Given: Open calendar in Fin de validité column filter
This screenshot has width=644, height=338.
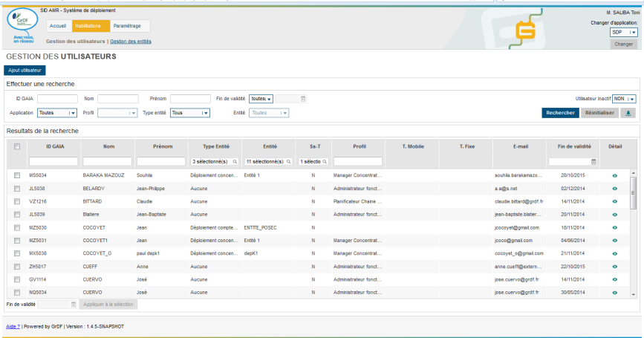Looking at the screenshot, I should pos(593,162).
